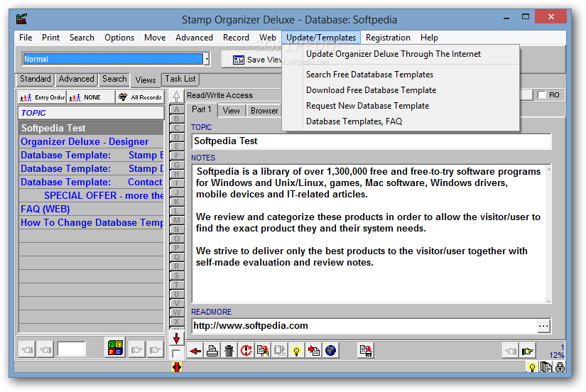Click the Entry Order sort button
586x392 pixels.
point(42,97)
